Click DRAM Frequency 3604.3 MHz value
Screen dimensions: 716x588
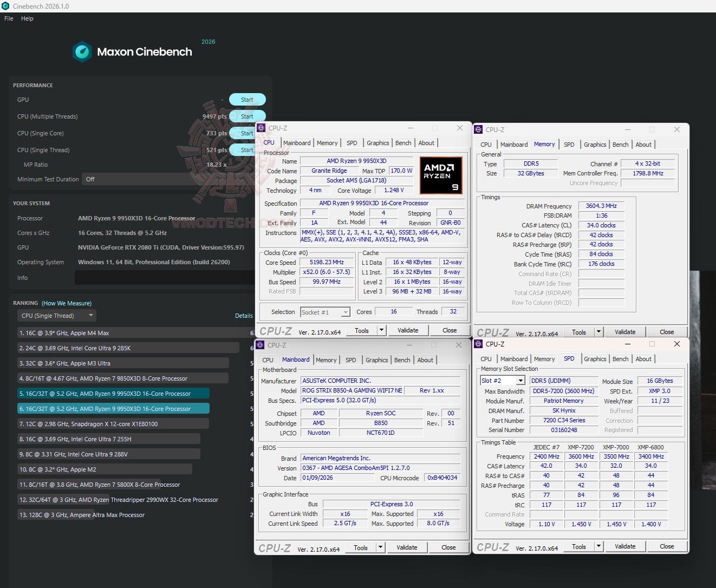[601, 206]
